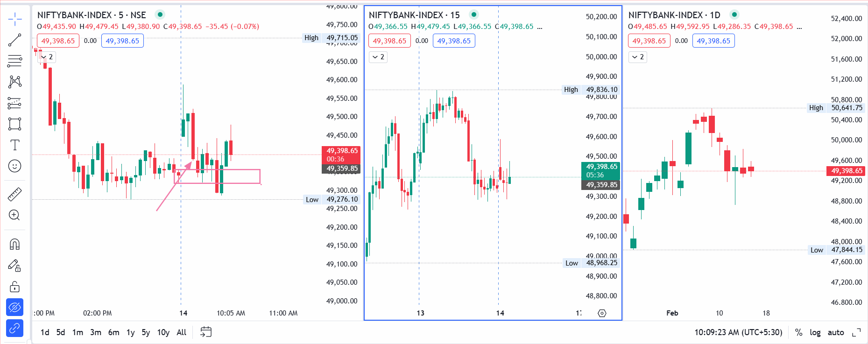
Task: Set range to 3m
Action: coord(96,332)
